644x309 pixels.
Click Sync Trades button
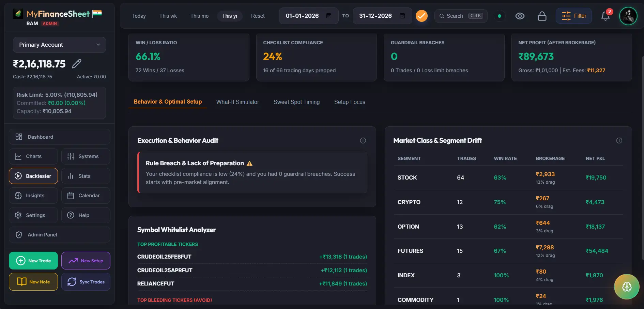pos(86,282)
